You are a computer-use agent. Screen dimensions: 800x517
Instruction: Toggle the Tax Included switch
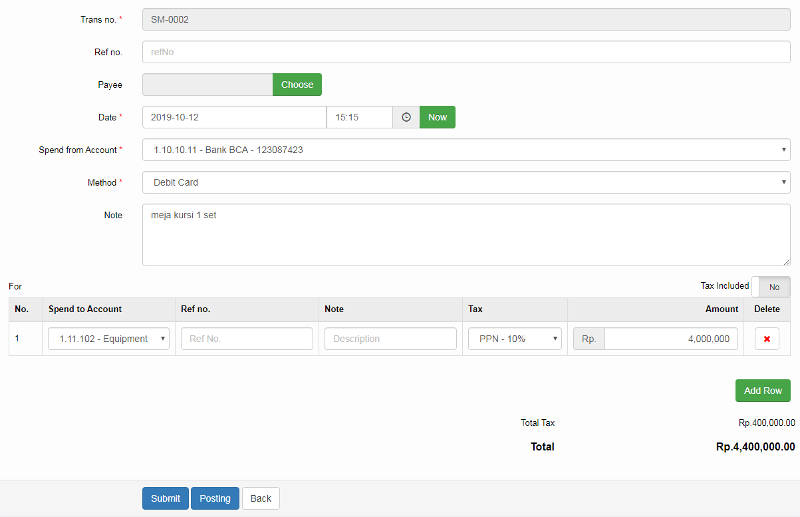(x=770, y=286)
